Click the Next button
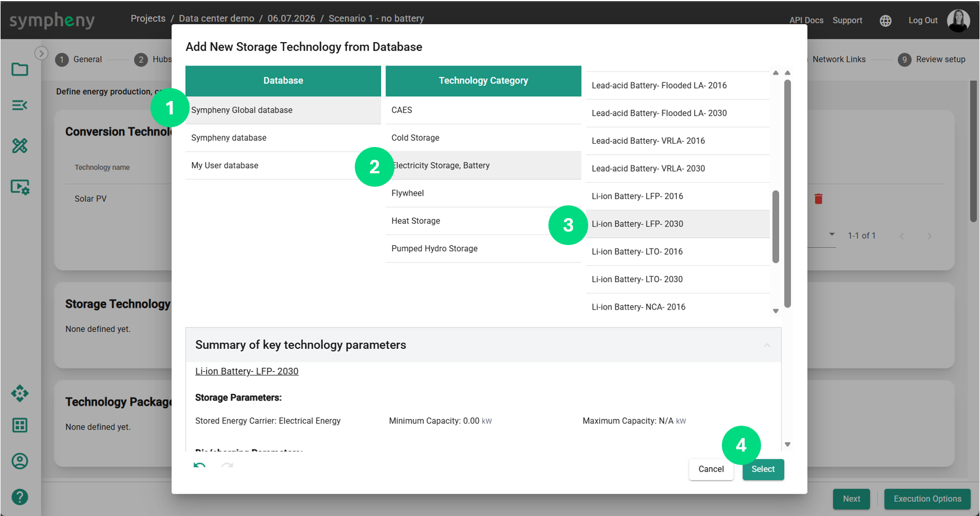Screen dimensions: 980x516 (851, 499)
